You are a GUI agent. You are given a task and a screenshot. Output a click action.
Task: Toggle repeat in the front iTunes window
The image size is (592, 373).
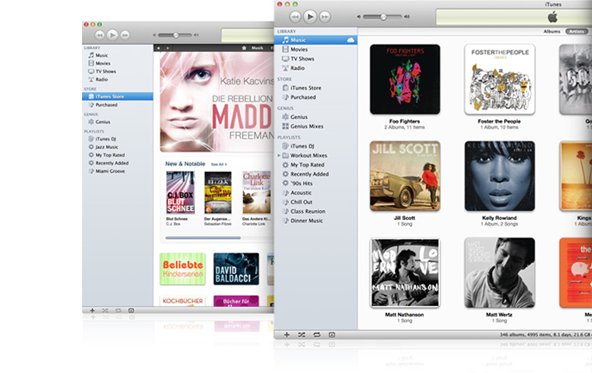(x=317, y=335)
